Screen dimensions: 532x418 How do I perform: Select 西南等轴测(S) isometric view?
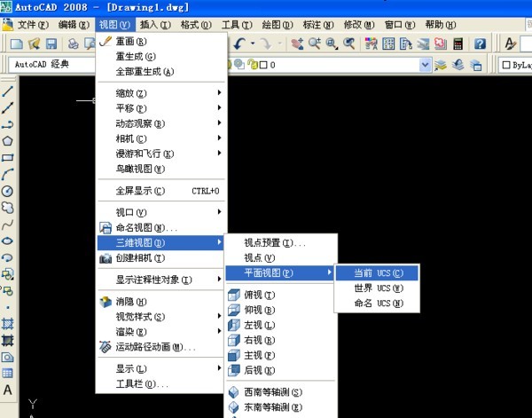(x=281, y=392)
